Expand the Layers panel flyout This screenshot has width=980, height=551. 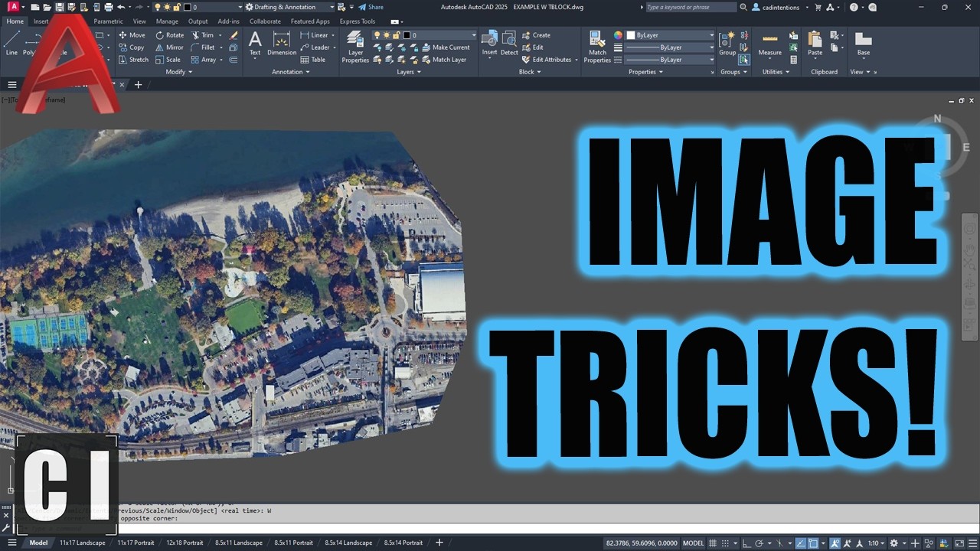[409, 72]
